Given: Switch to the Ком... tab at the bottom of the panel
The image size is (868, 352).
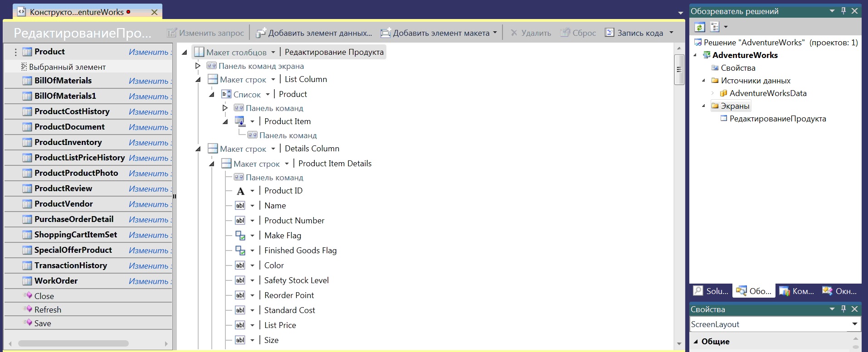Looking at the screenshot, I should point(797,291).
